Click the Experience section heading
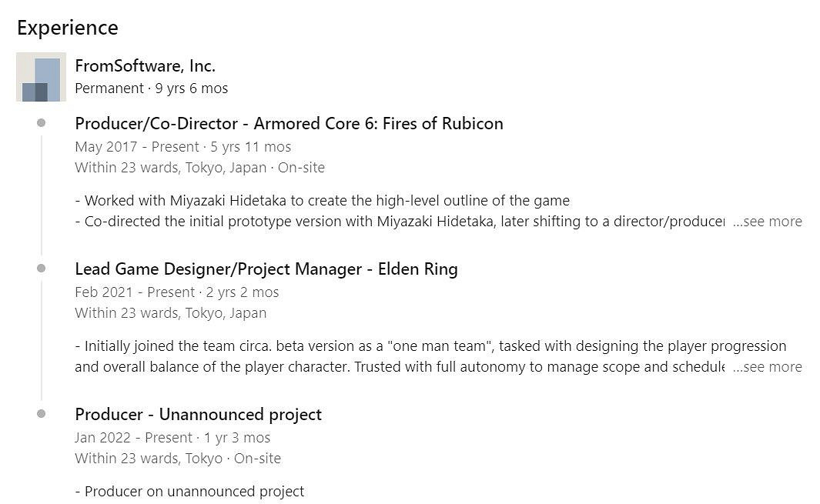This screenshot has height=504, width=820. pyautogui.click(x=68, y=28)
